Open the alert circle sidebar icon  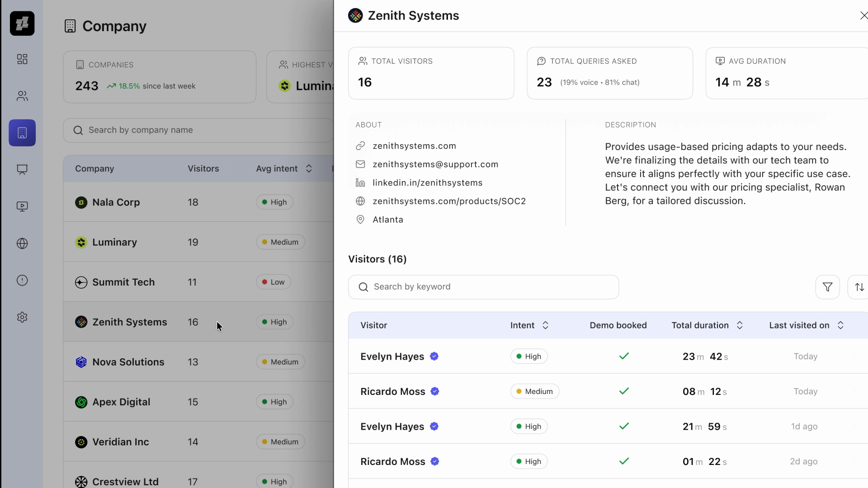tap(22, 281)
